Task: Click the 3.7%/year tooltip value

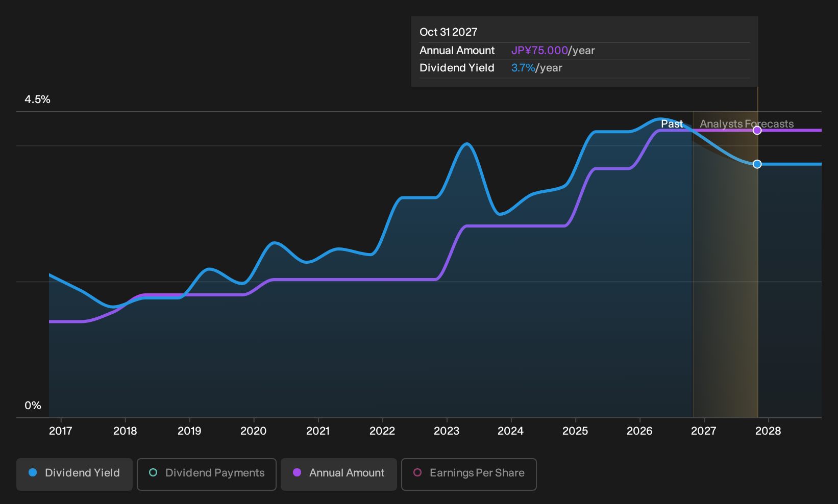Action: pos(537,68)
